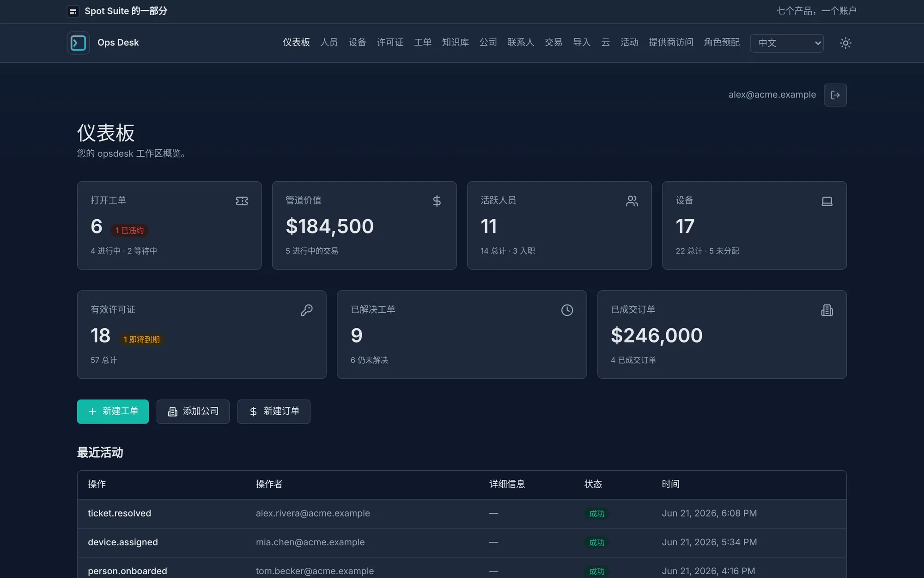This screenshot has width=924, height=578.
Task: Select the 联系人 nav item
Action: click(521, 43)
